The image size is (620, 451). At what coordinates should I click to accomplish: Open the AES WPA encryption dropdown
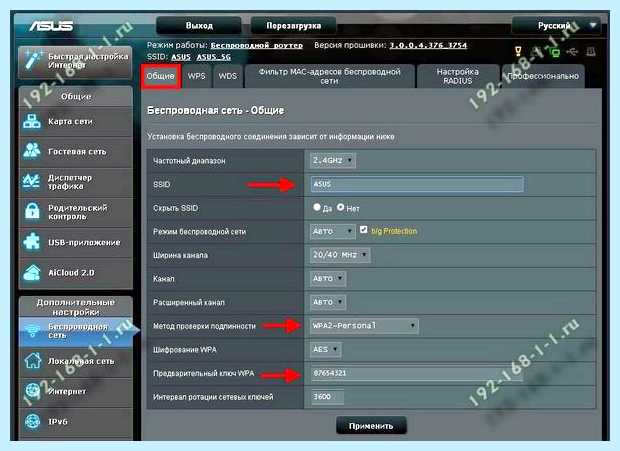(x=325, y=349)
